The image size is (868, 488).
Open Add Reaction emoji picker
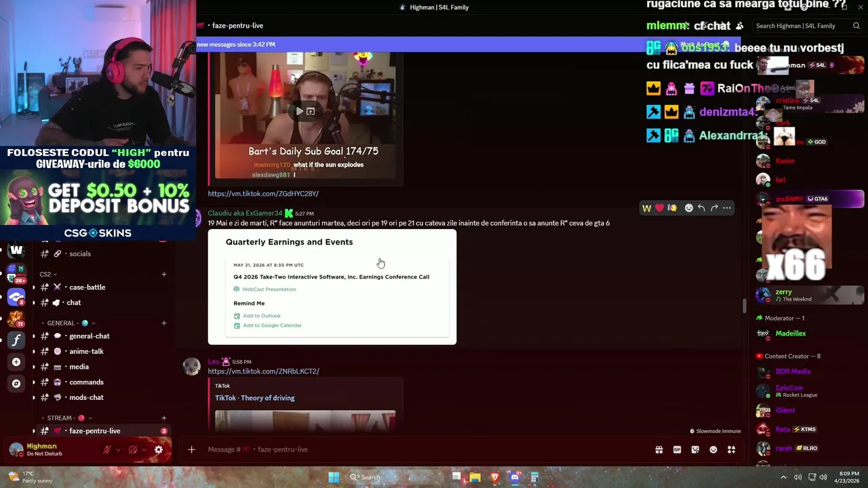[x=688, y=208]
